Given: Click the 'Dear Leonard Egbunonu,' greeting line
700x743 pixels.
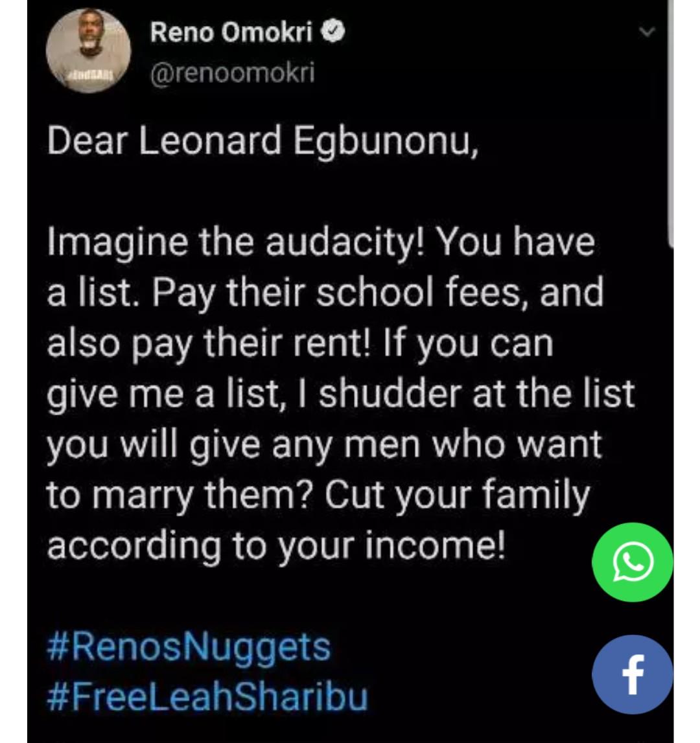Looking at the screenshot, I should click(262, 141).
